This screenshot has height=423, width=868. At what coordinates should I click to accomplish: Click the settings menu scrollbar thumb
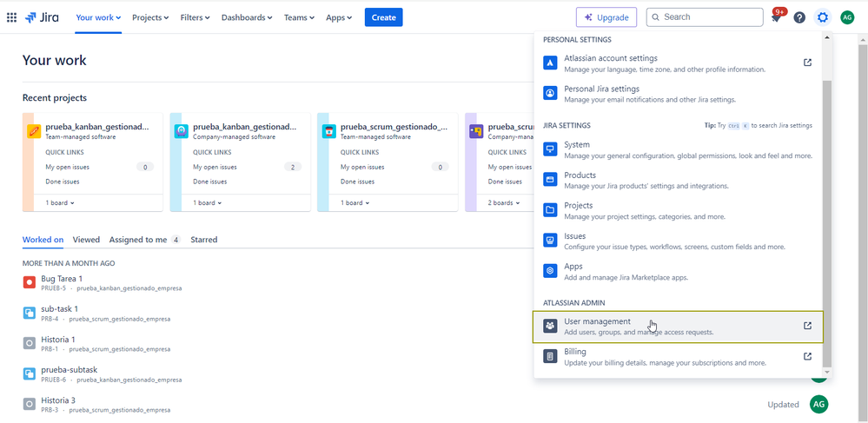pos(827,223)
